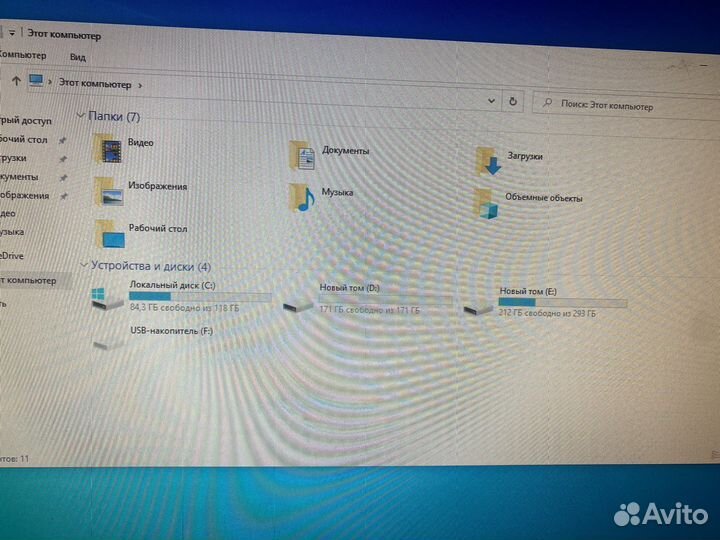
Task: Open the Новый том (D:) drive
Action: coord(298,301)
